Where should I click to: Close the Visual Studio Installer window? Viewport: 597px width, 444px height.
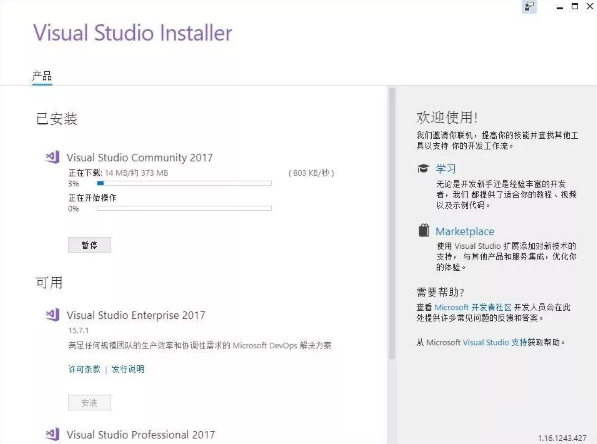pos(591,6)
